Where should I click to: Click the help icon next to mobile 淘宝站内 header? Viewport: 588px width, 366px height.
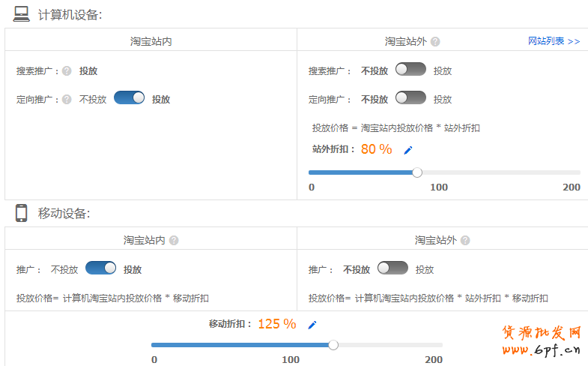pyautogui.click(x=174, y=241)
